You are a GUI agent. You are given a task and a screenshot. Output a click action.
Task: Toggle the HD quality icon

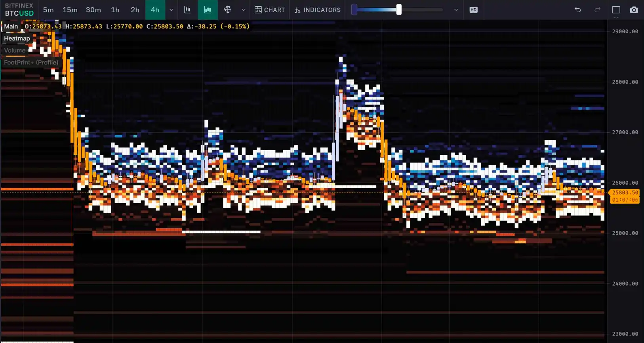point(473,10)
